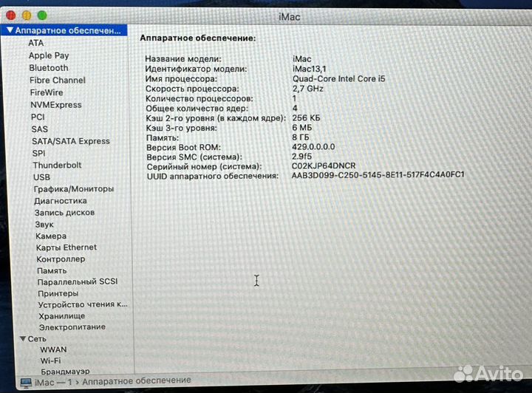This screenshot has width=532, height=393.
Task: Click the serial number C02KJP64DNCR
Action: (324, 165)
